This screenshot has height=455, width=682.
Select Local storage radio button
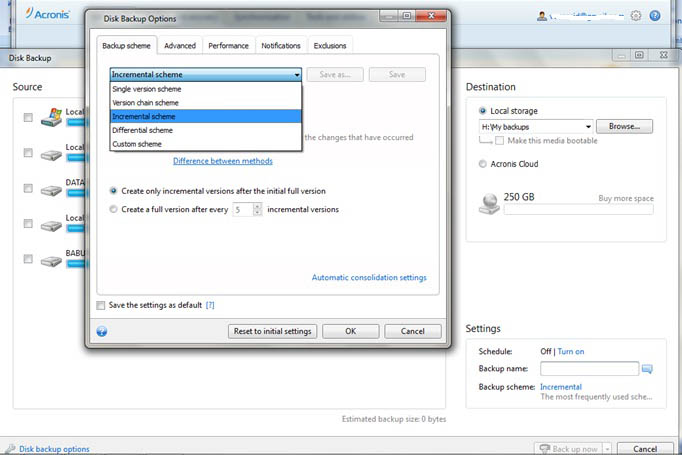click(x=482, y=110)
